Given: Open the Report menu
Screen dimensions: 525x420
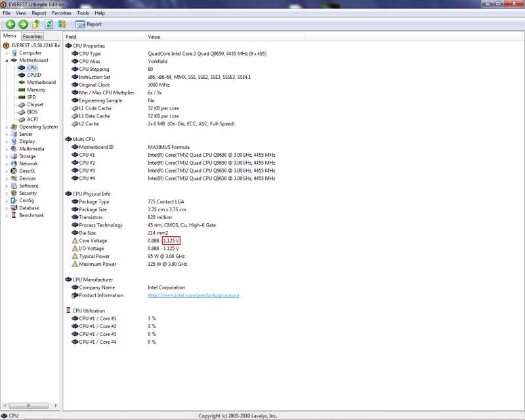Looking at the screenshot, I should [x=39, y=13].
